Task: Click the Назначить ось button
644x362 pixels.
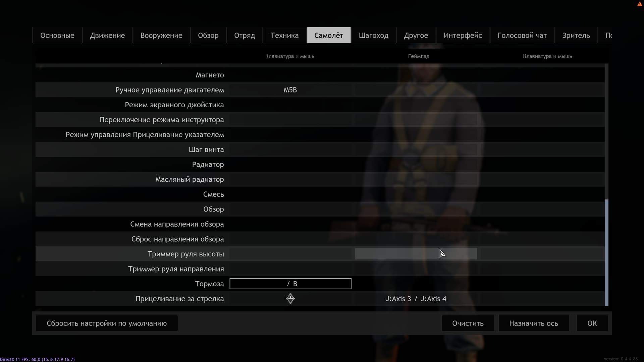Action: click(533, 323)
